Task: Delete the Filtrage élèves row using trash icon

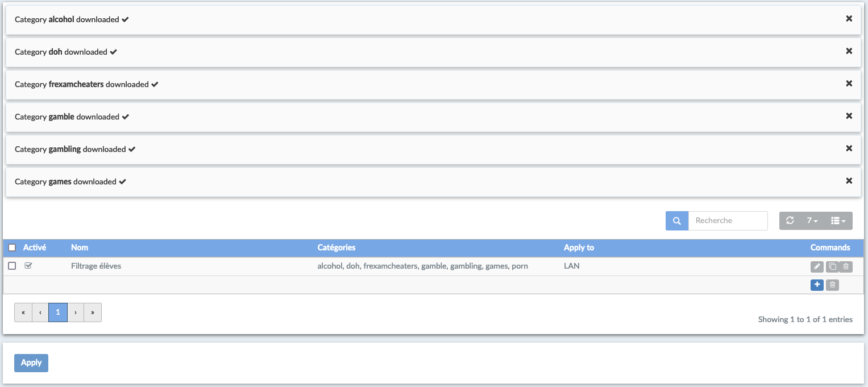Action: point(846,266)
